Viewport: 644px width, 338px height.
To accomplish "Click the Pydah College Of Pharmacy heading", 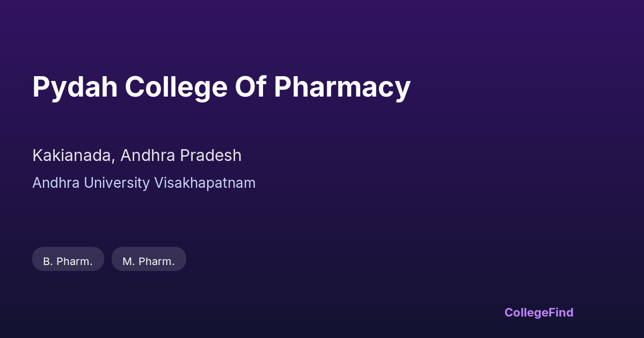I will (221, 87).
